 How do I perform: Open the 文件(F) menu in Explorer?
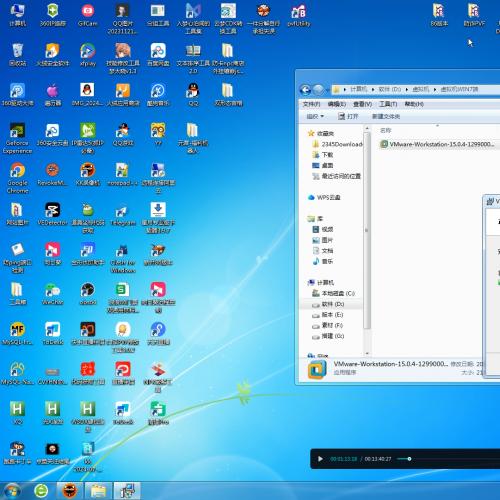pos(311,104)
